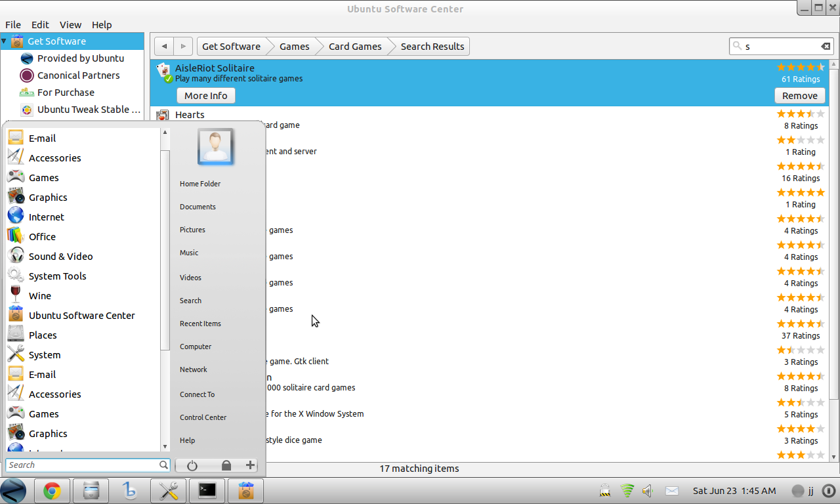The image size is (840, 504).
Task: Click the plus icon in start menu
Action: pyautogui.click(x=250, y=465)
